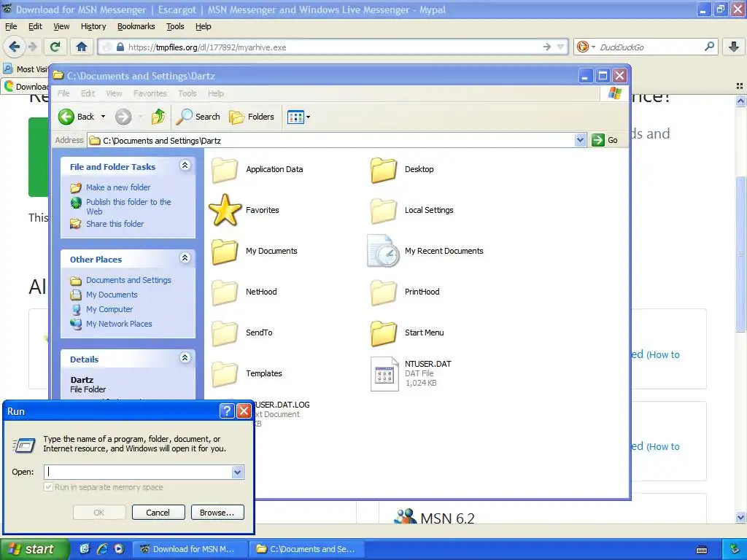Open Mypal URL bar history dropdown
The height and width of the screenshot is (560, 747).
[x=561, y=47]
